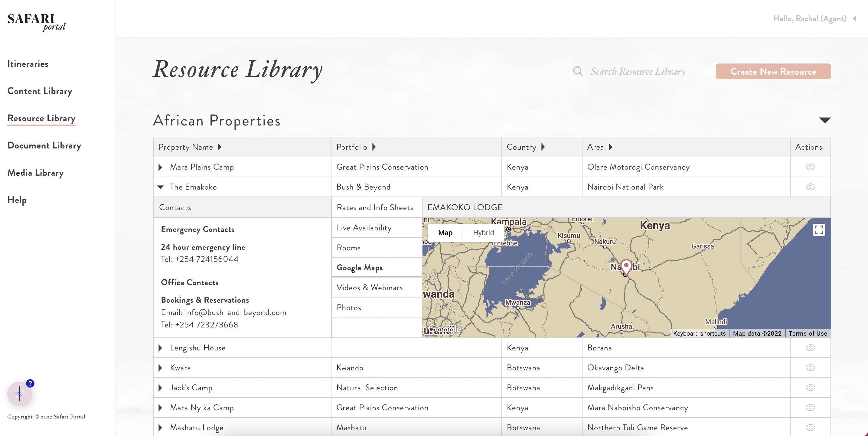Open the help assistant star icon
Screen dimensions: 868x436
point(20,394)
